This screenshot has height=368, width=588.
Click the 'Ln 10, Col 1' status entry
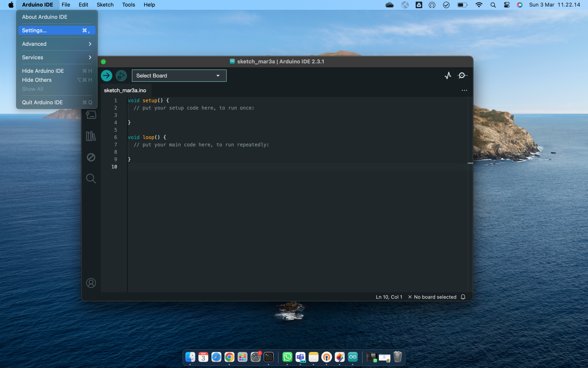coord(389,297)
